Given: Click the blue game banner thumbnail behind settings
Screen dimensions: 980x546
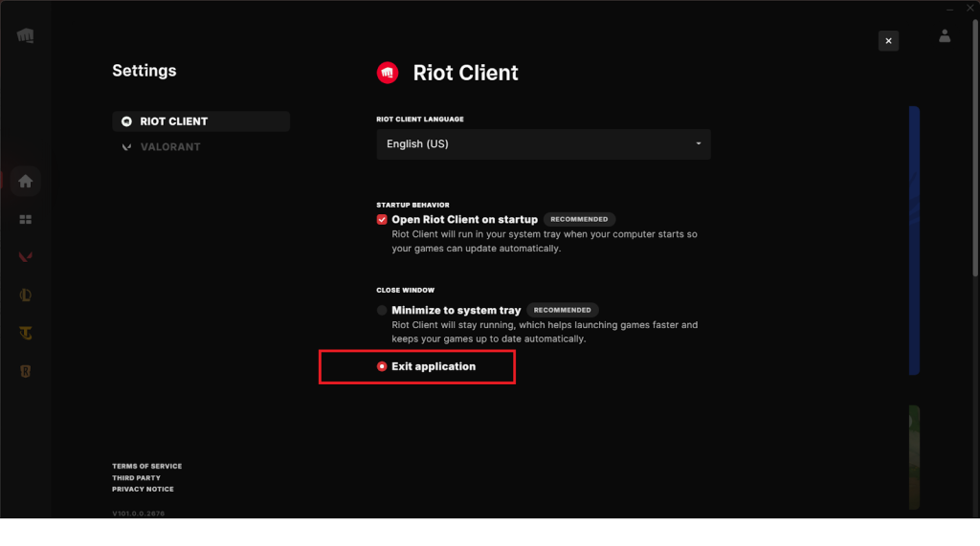Looking at the screenshot, I should click(914, 241).
